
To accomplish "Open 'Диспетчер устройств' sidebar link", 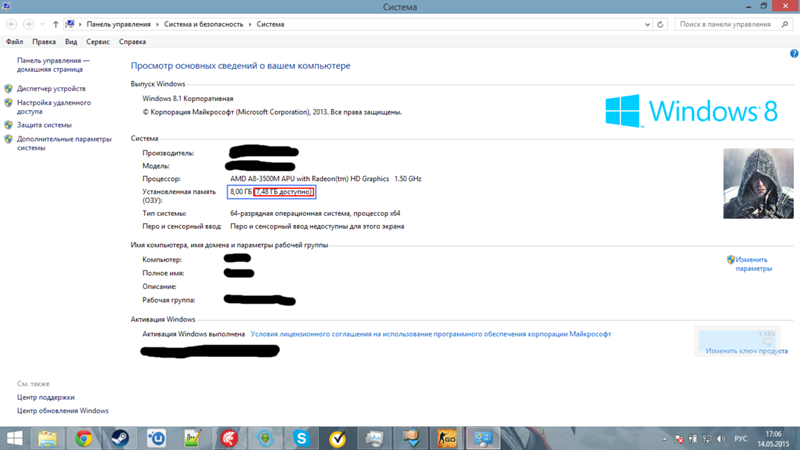I will (51, 89).
